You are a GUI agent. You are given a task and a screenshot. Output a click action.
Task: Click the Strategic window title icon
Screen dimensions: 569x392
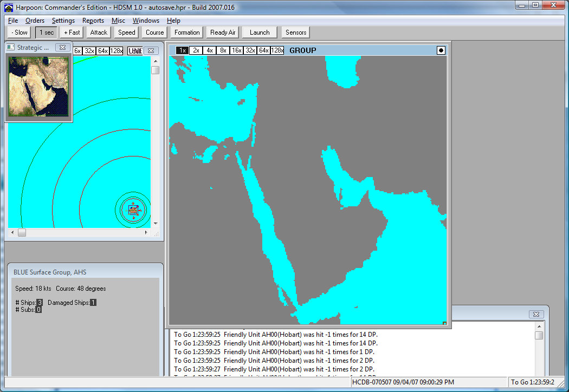click(x=11, y=48)
